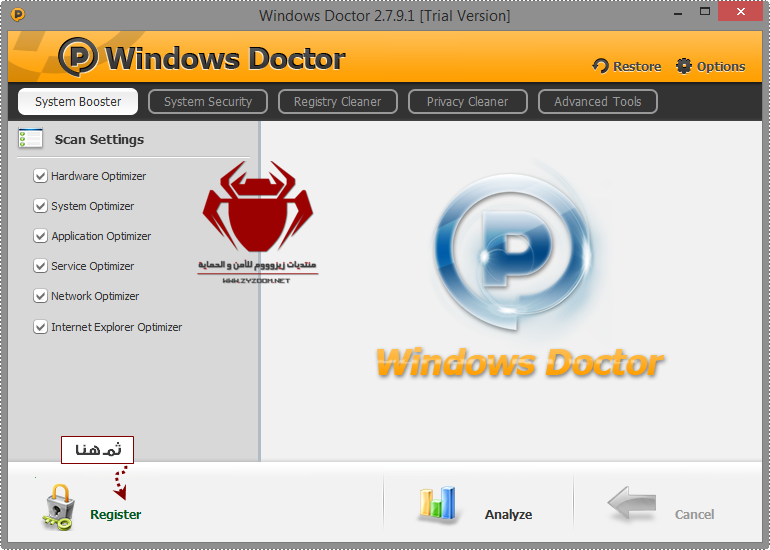
Task: Click the large blue P logo
Action: tap(513, 251)
